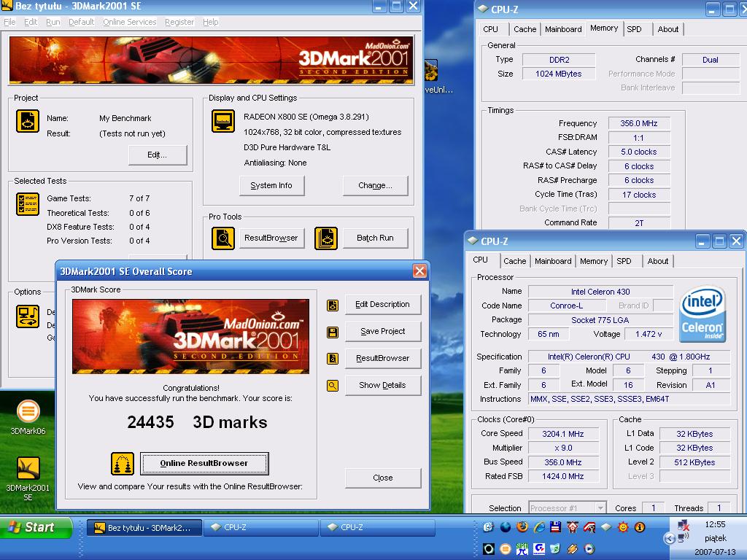Click the Intel Celeron 430 name field

click(600, 292)
